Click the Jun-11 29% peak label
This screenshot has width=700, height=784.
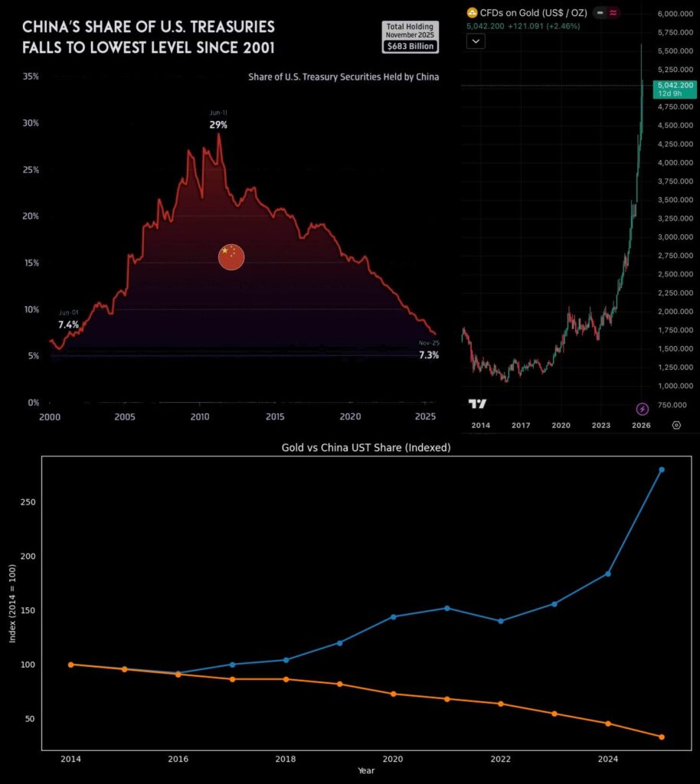tap(218, 119)
